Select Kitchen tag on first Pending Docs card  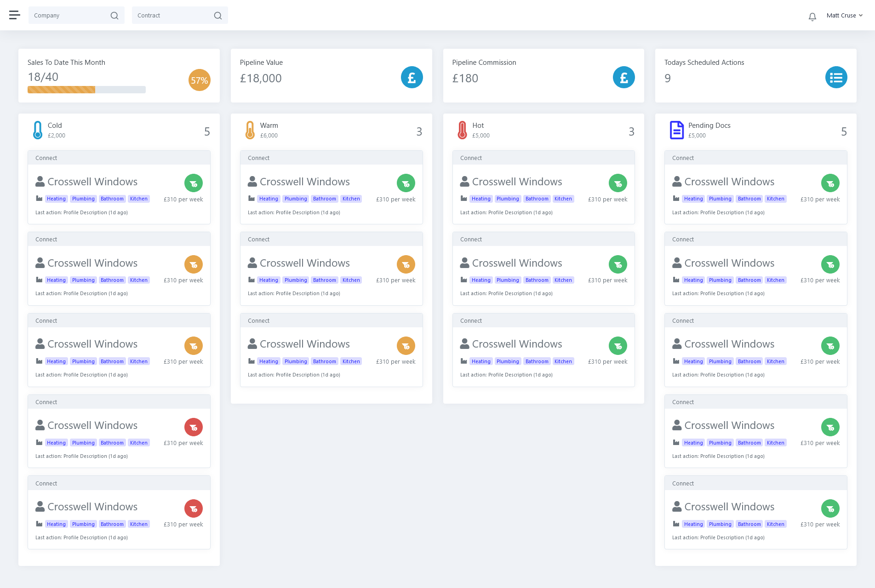point(775,199)
